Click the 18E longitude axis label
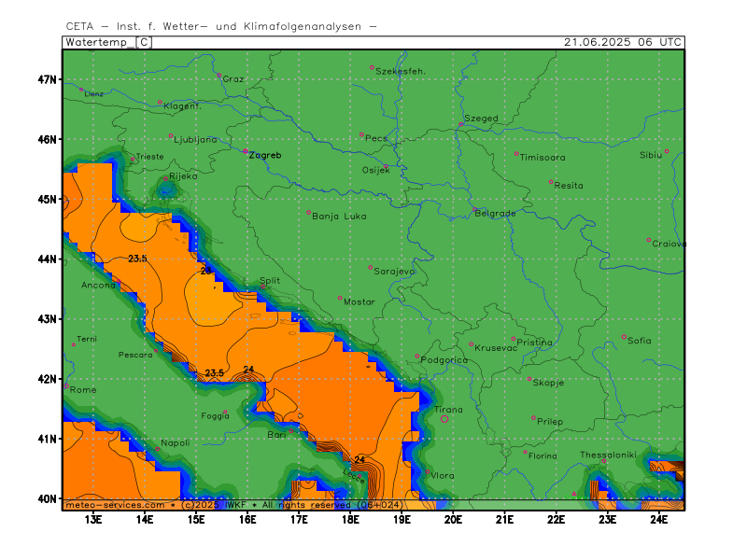Image resolution: width=747 pixels, height=560 pixels. tap(350, 520)
